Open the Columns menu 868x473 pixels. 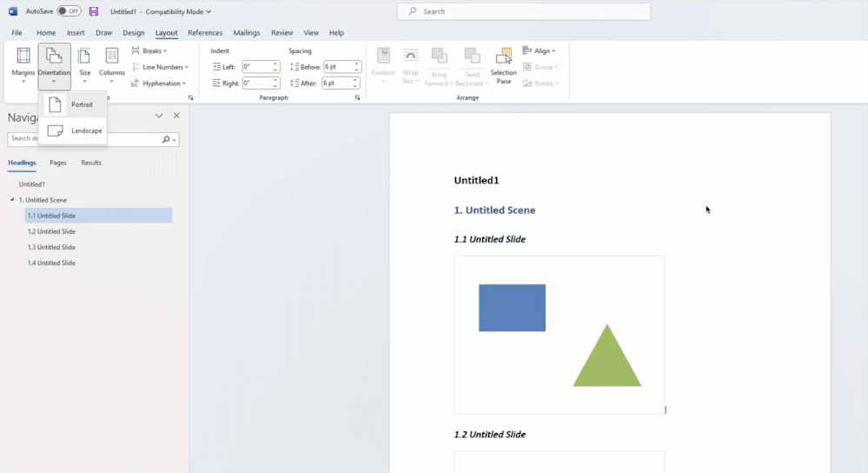112,65
